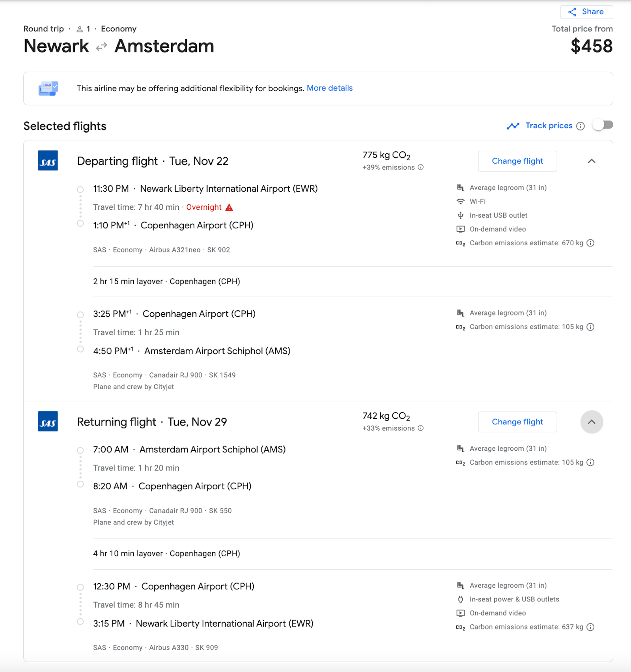Change the departing flight
The height and width of the screenshot is (672, 631).
(517, 161)
